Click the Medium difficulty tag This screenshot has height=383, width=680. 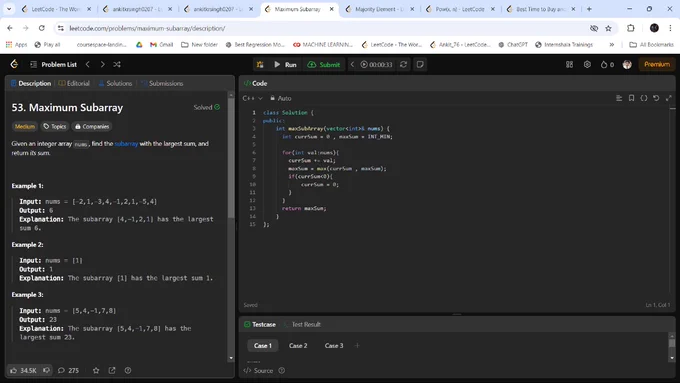tap(25, 127)
